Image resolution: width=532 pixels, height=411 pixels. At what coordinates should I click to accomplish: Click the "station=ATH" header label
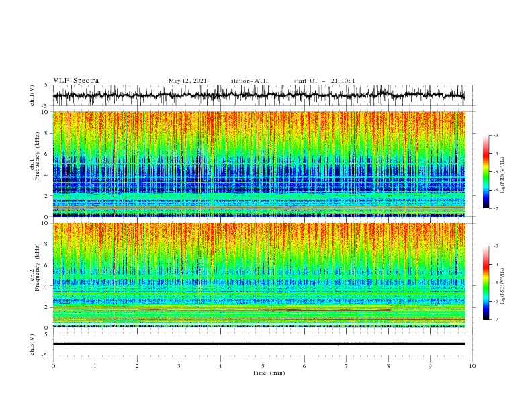249,81
